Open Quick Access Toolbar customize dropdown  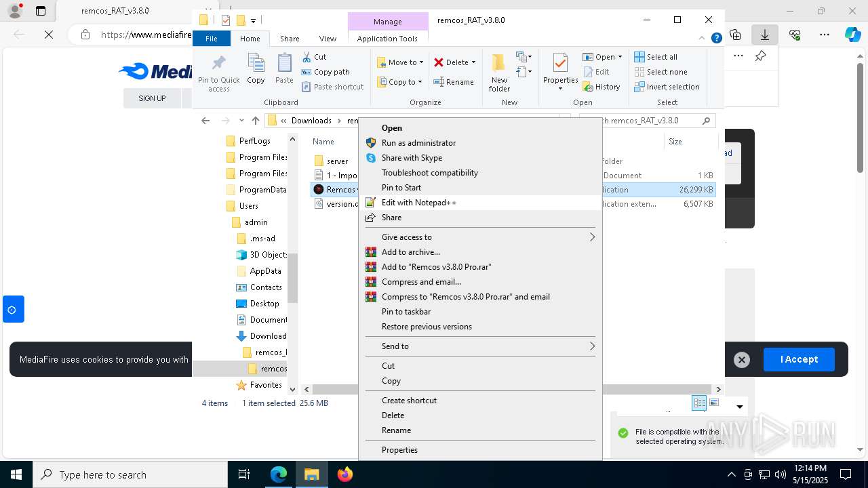pyautogui.click(x=253, y=20)
